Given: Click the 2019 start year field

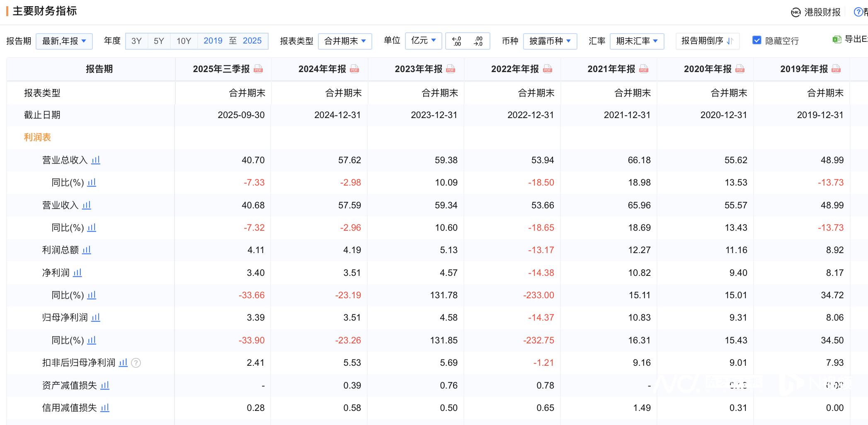Looking at the screenshot, I should click(x=213, y=41).
